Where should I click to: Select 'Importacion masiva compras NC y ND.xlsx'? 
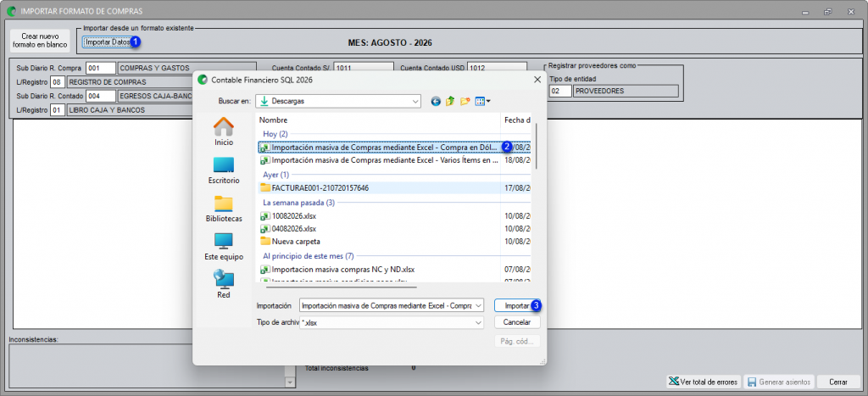click(343, 270)
